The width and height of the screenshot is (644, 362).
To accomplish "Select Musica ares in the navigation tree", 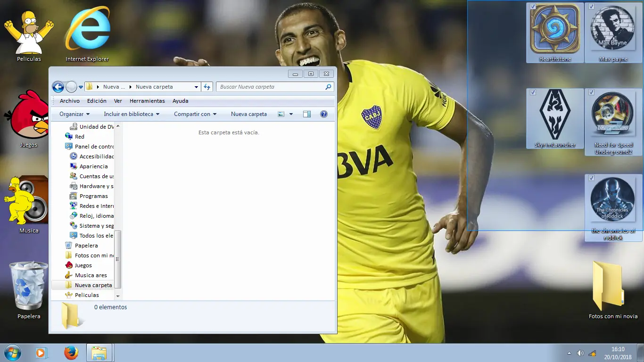I will click(91, 275).
